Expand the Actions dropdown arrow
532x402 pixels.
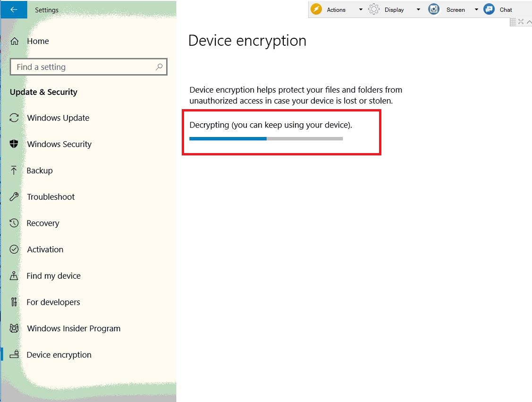click(x=361, y=9)
